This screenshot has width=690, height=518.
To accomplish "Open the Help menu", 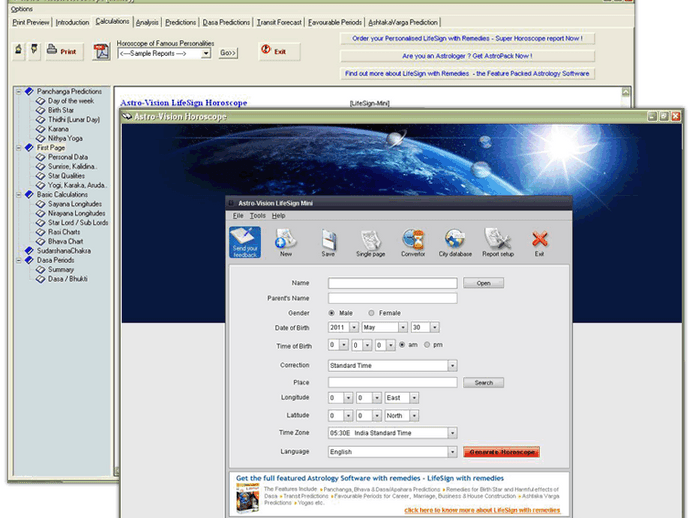I will pyautogui.click(x=279, y=216).
